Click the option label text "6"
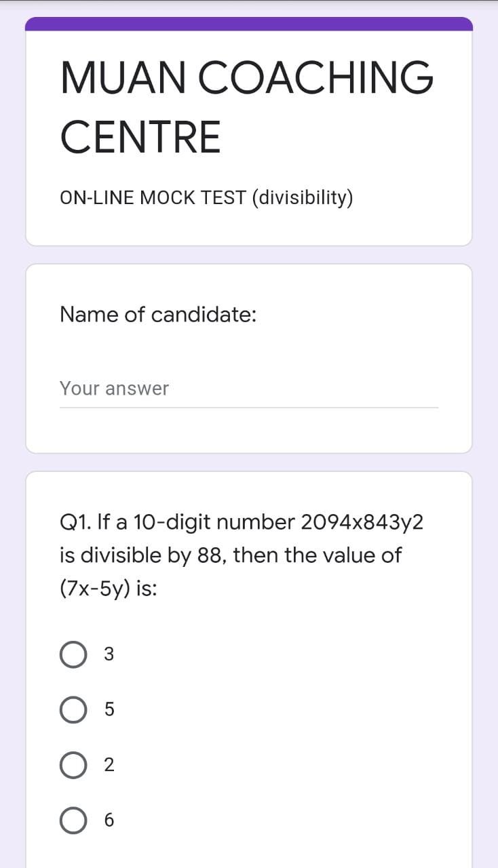The width and height of the screenshot is (498, 868). pyautogui.click(x=109, y=821)
